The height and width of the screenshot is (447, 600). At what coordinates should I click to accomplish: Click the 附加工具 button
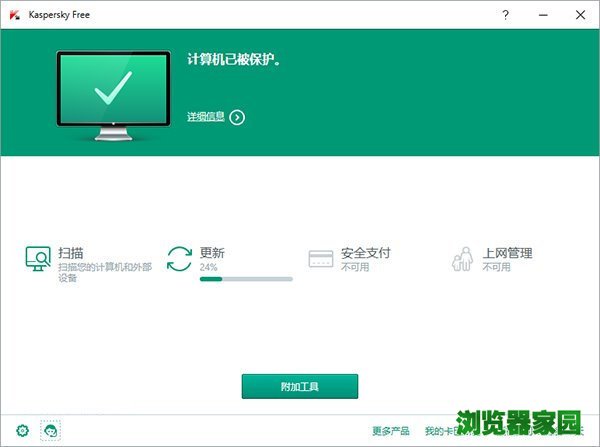point(299,386)
